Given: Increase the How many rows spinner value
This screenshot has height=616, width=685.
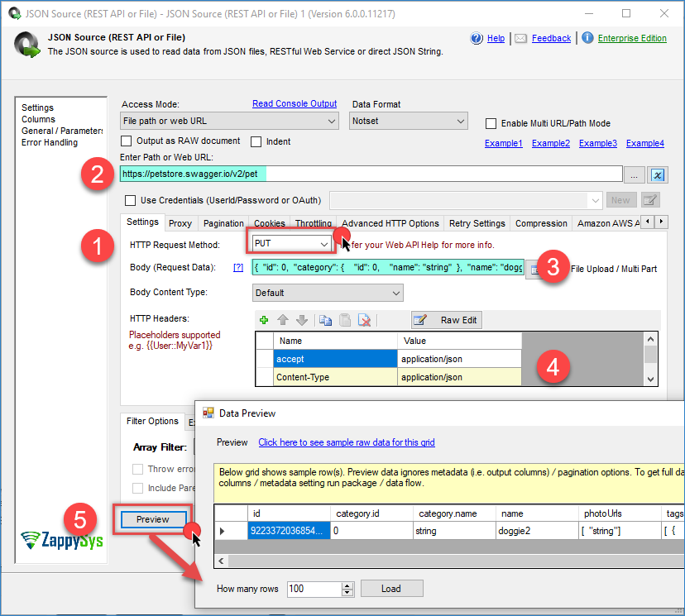Looking at the screenshot, I should click(x=347, y=585).
